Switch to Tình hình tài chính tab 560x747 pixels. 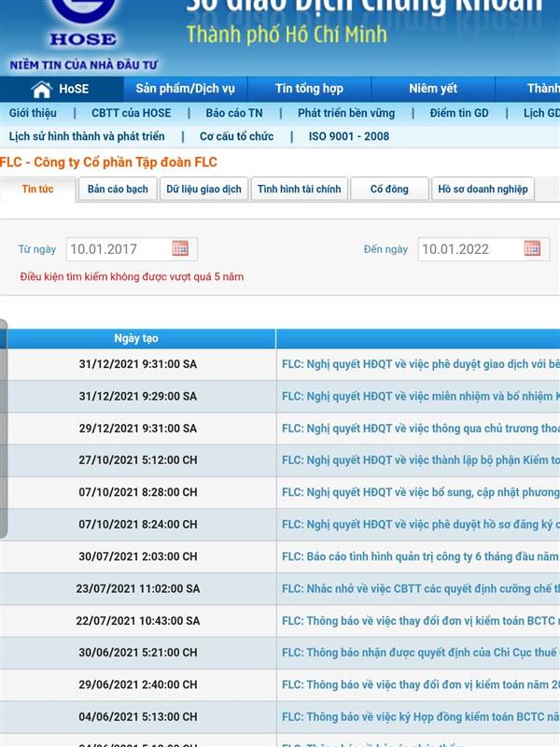click(299, 190)
